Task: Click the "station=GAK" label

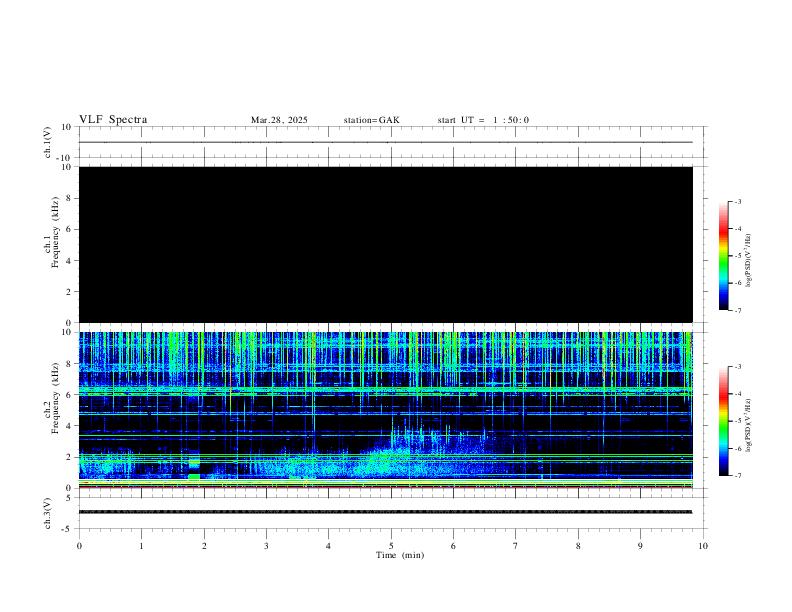Action: point(372,120)
